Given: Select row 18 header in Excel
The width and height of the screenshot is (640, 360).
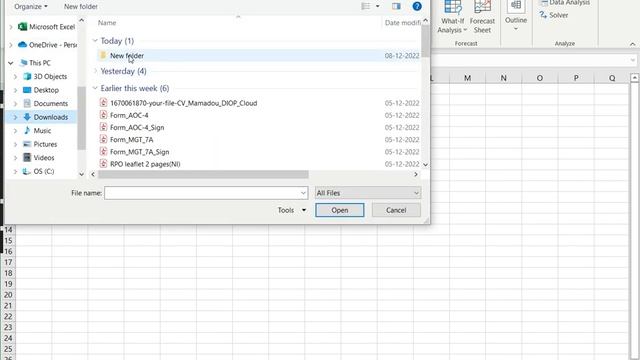Looking at the screenshot, I should pyautogui.click(x=8, y=273).
